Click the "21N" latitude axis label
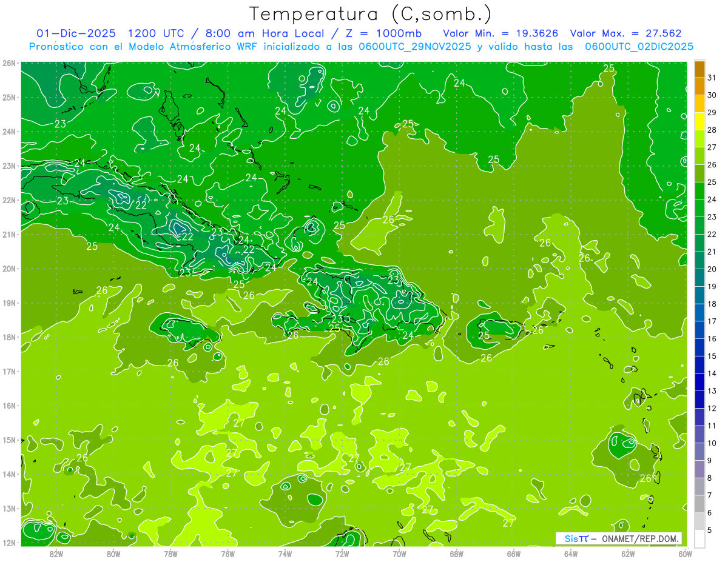Image resolution: width=728 pixels, height=562 pixels. (8, 234)
